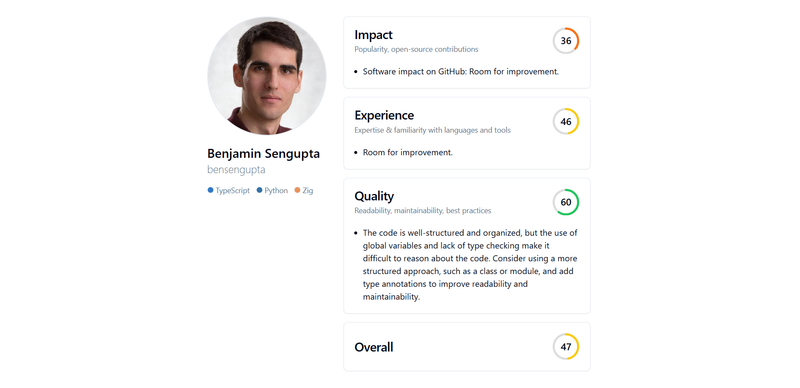This screenshot has width=800, height=388.
Task: Click the Quality card heading
Action: pyautogui.click(x=374, y=196)
